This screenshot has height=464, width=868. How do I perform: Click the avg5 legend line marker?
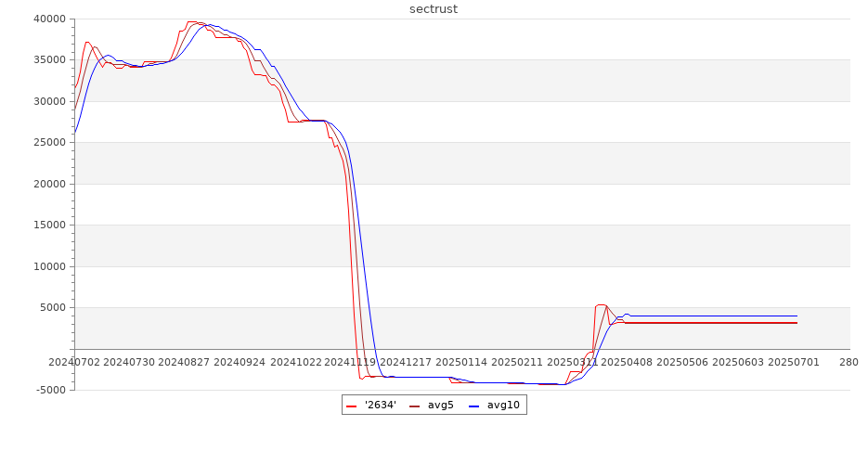(x=415, y=406)
